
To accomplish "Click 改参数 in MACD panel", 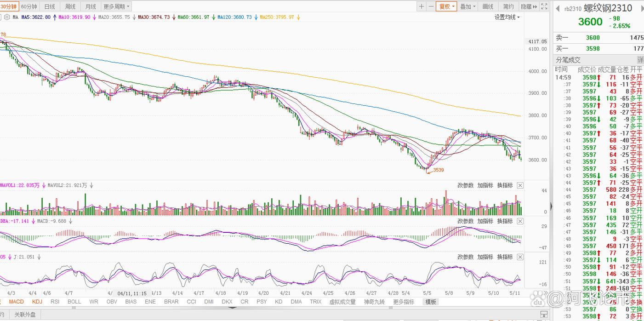I will pyautogui.click(x=465, y=221).
